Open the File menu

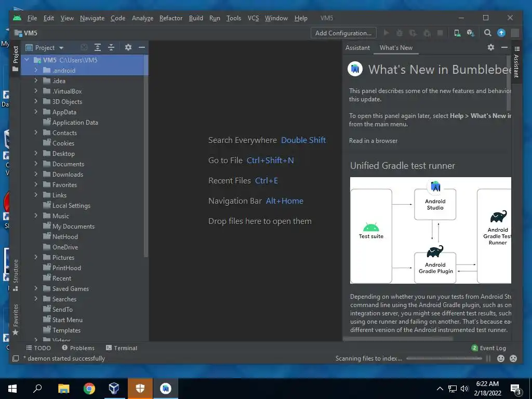[x=32, y=18]
